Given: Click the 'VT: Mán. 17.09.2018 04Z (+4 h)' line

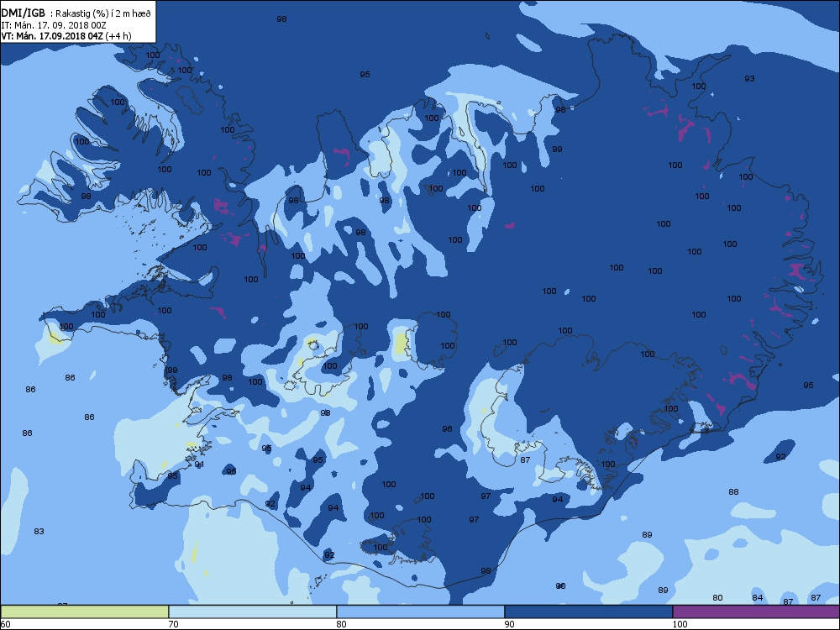Looking at the screenshot, I should 66,36.
